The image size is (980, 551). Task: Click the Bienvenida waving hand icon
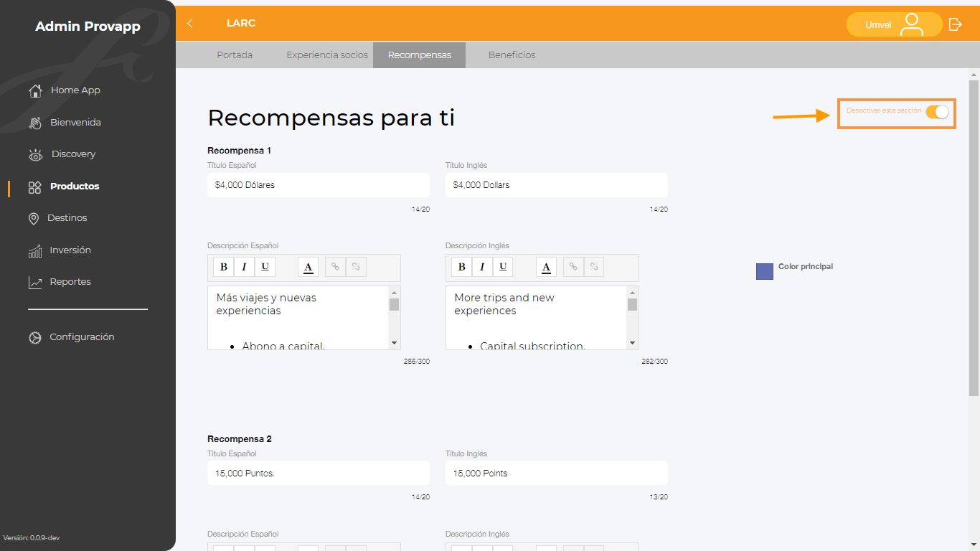(35, 123)
